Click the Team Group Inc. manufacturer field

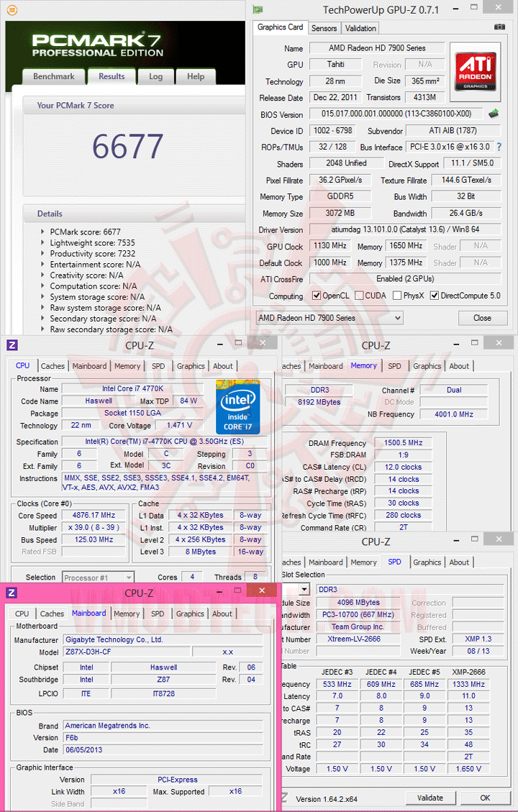[x=358, y=626]
